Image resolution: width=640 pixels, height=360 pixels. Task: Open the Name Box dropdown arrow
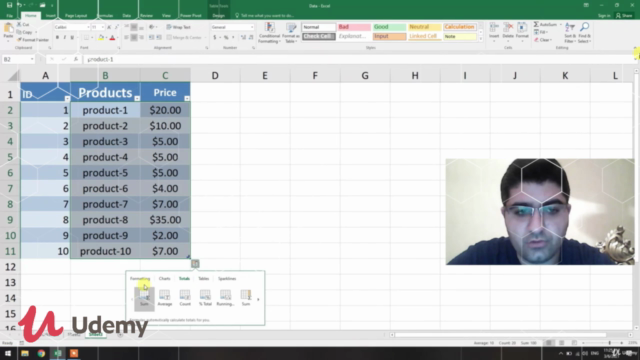(x=32, y=59)
